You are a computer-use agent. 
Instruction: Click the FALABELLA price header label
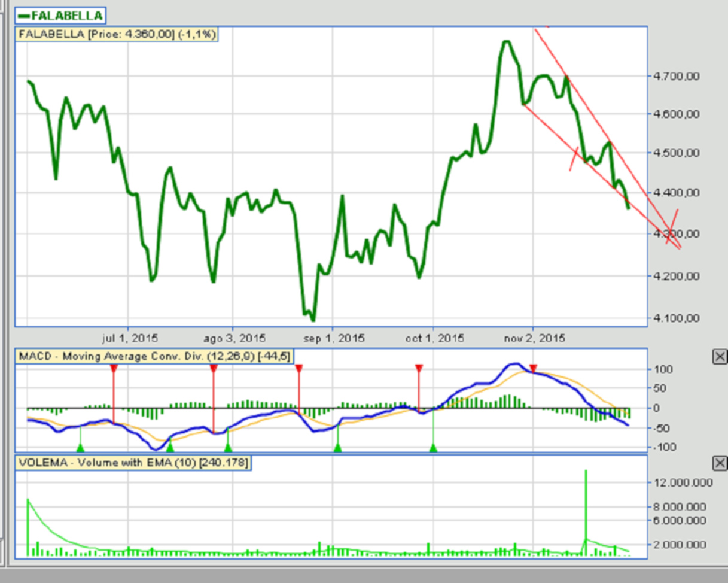[x=117, y=34]
